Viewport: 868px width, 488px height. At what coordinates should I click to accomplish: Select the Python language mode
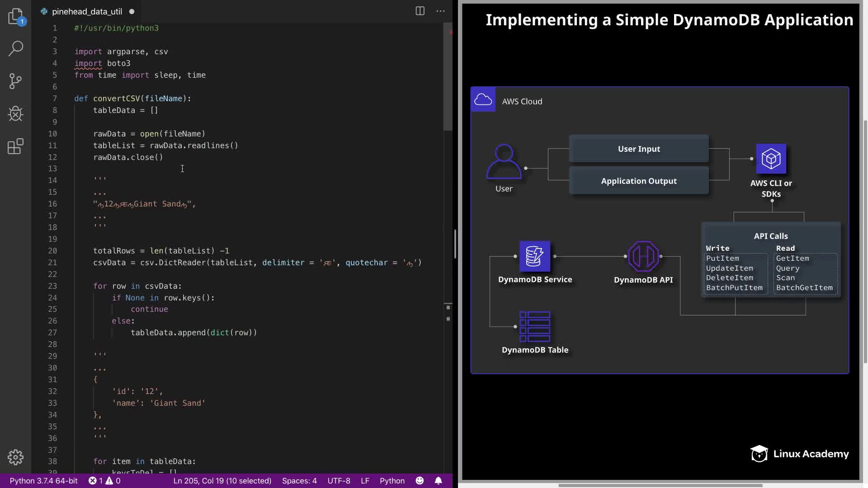[392, 481]
